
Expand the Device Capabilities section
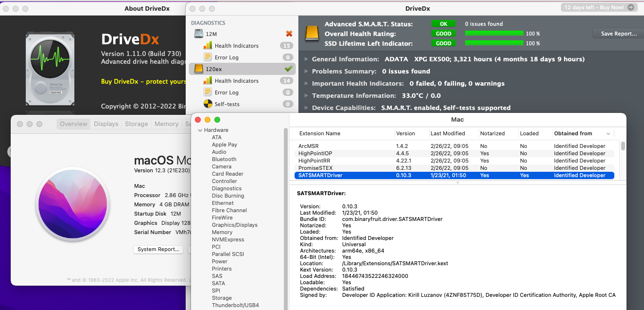306,108
